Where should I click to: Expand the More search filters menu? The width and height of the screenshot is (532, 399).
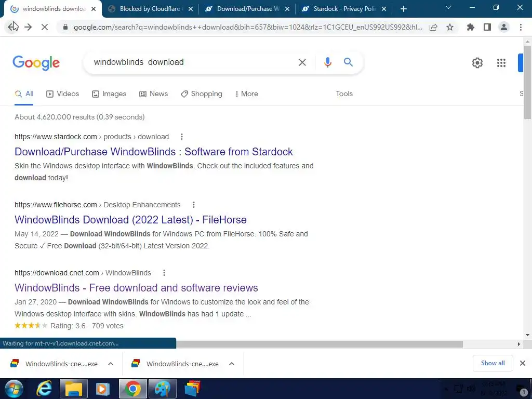[x=247, y=94]
